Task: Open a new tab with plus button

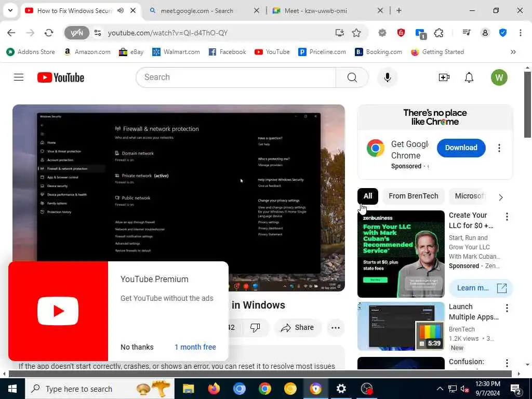Action: tap(399, 10)
